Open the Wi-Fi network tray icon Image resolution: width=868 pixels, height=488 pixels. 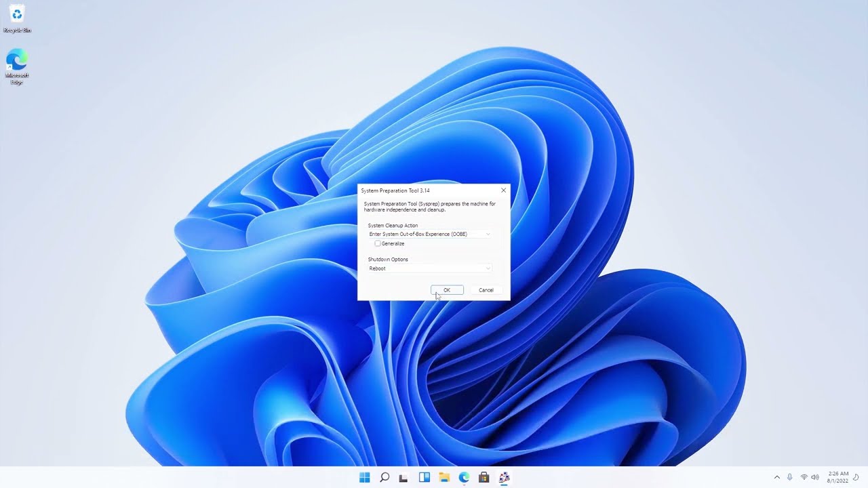pos(804,477)
